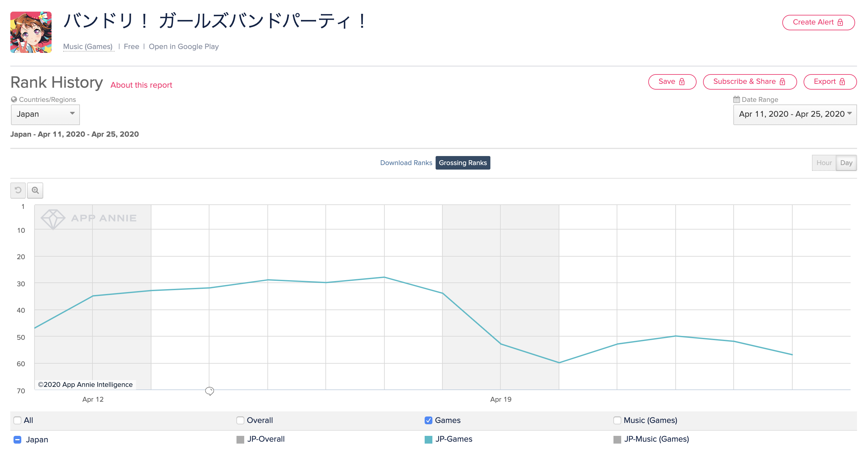Click the Save button
The image size is (868, 461).
672,82
